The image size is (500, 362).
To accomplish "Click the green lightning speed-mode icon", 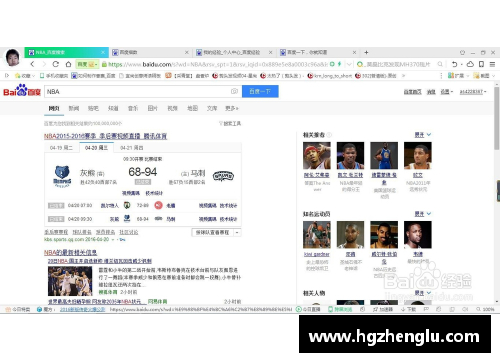I will (339, 64).
